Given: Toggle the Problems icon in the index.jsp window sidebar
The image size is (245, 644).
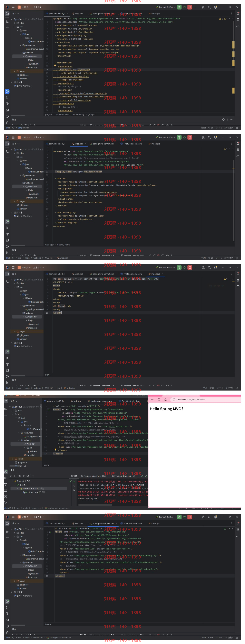Looking at the screenshot, I should 7,376.
